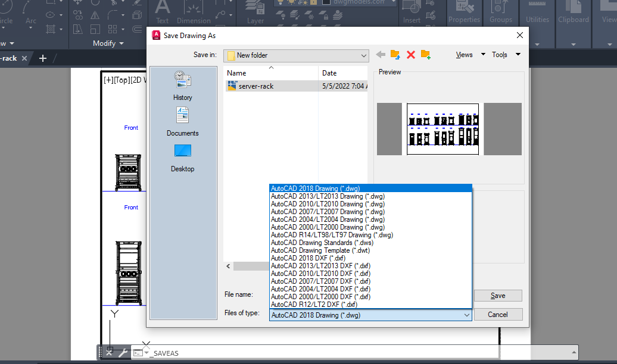This screenshot has height=364, width=617.
Task: Open the Save in folder combo box
Action: tap(297, 55)
